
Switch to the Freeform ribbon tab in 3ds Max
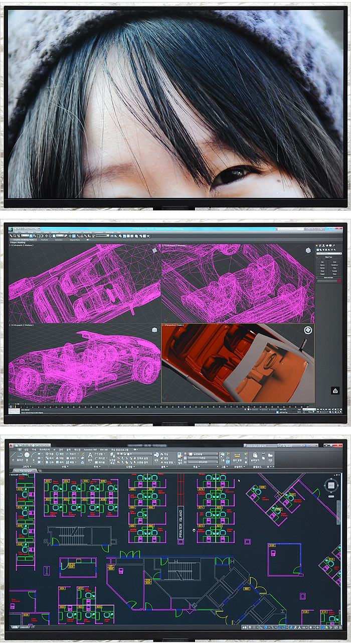click(x=45, y=239)
